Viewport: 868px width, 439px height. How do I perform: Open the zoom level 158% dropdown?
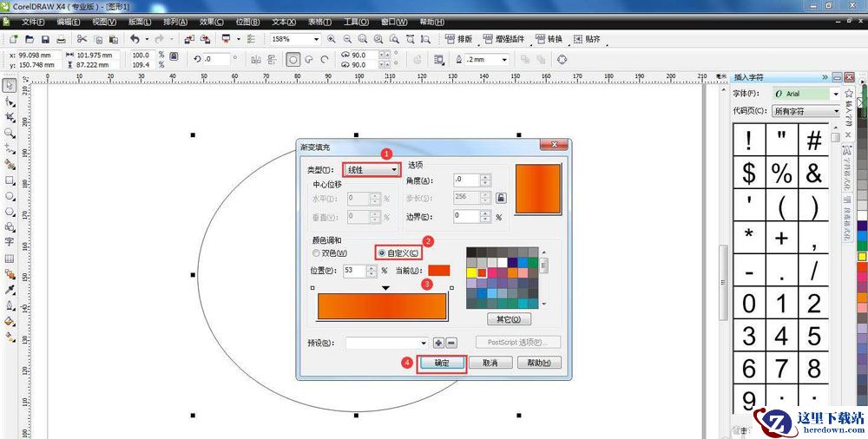(x=316, y=39)
